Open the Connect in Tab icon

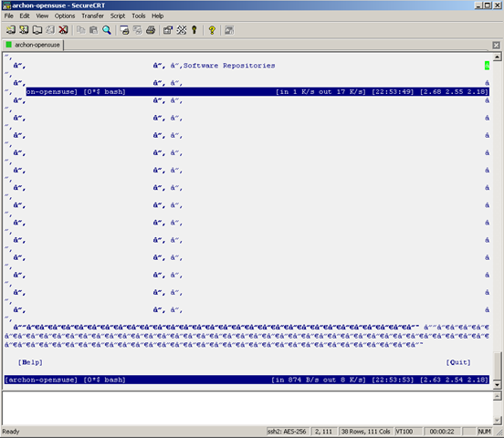coord(37,30)
